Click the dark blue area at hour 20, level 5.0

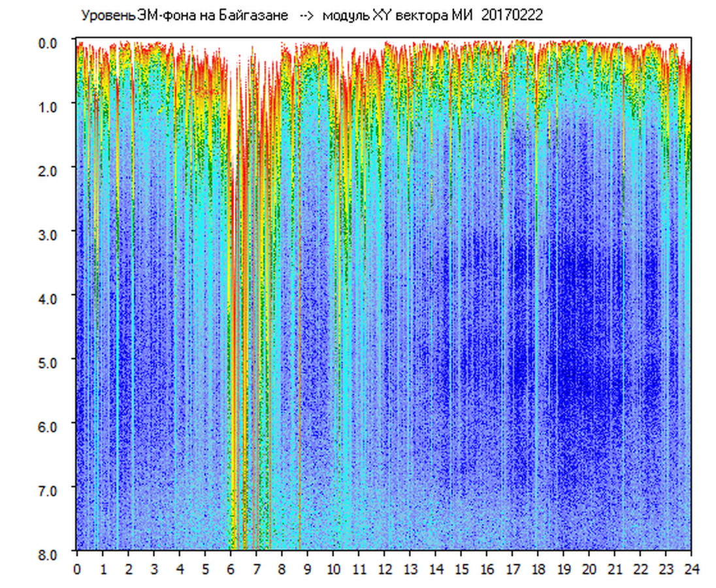click(x=589, y=361)
